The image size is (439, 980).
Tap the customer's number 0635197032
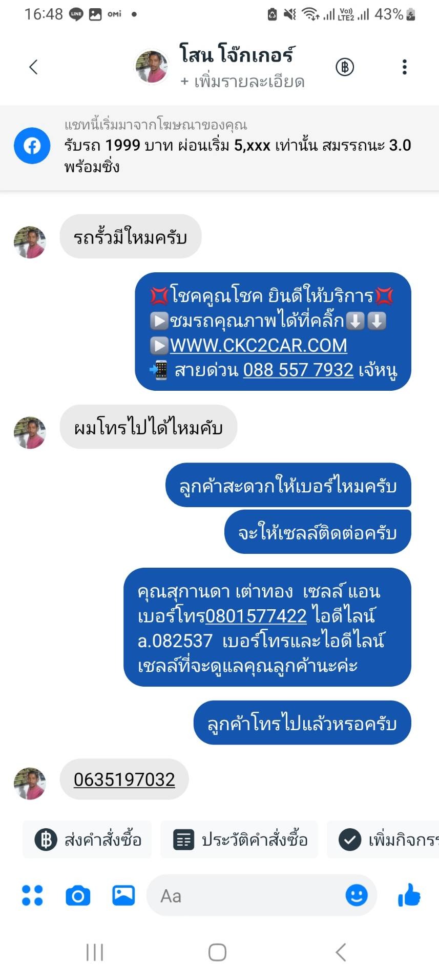(x=124, y=779)
